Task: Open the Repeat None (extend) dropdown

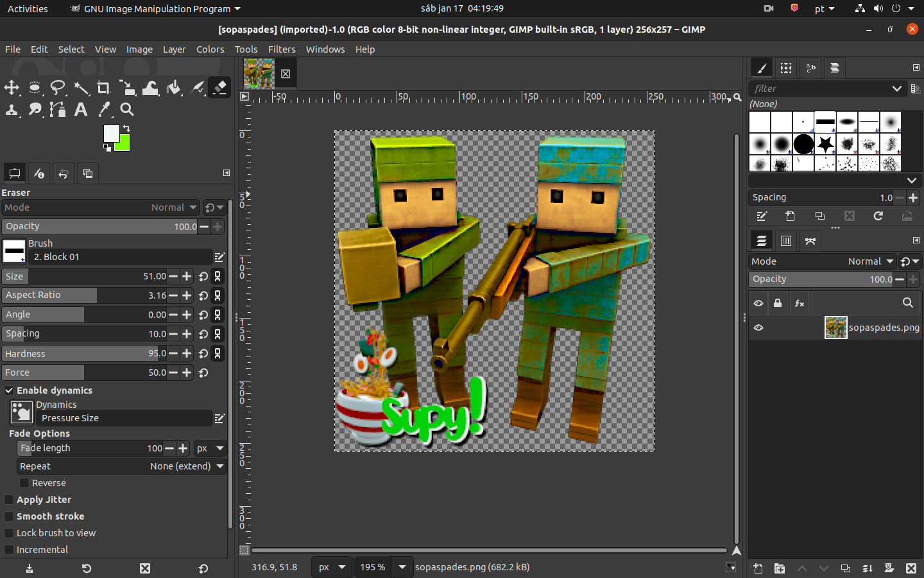Action: [x=122, y=466]
